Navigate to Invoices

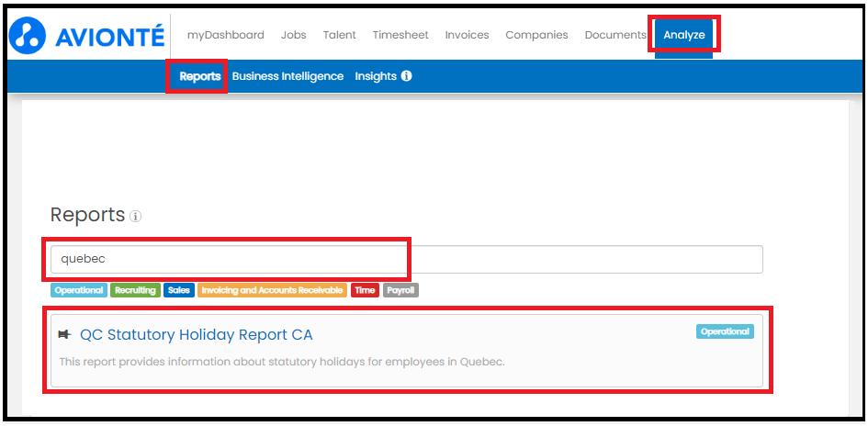click(x=467, y=35)
